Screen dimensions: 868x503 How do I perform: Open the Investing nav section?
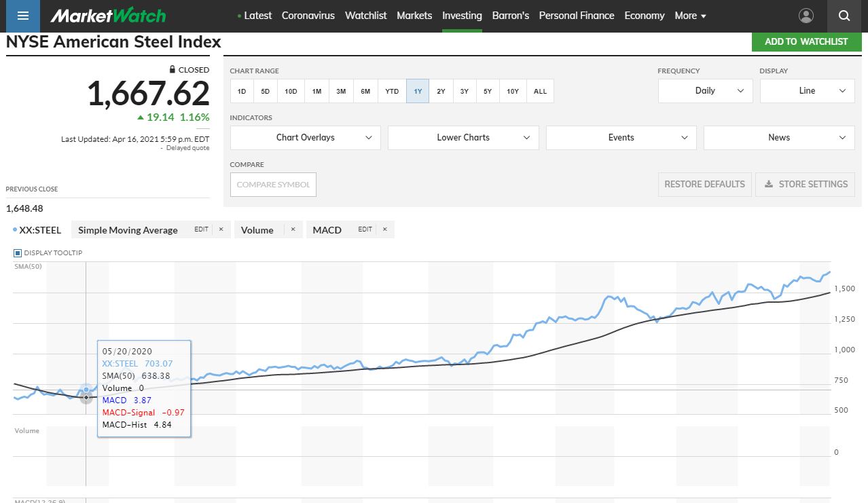462,16
